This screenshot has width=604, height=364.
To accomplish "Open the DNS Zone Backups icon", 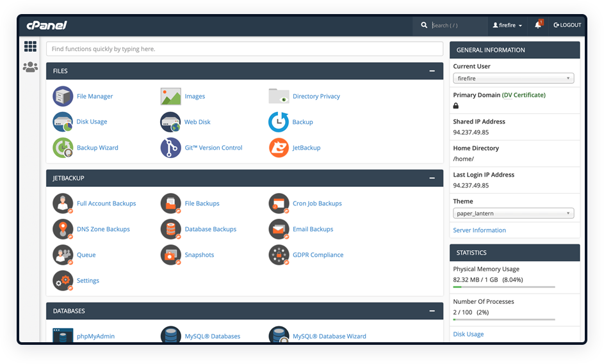I will (x=63, y=229).
